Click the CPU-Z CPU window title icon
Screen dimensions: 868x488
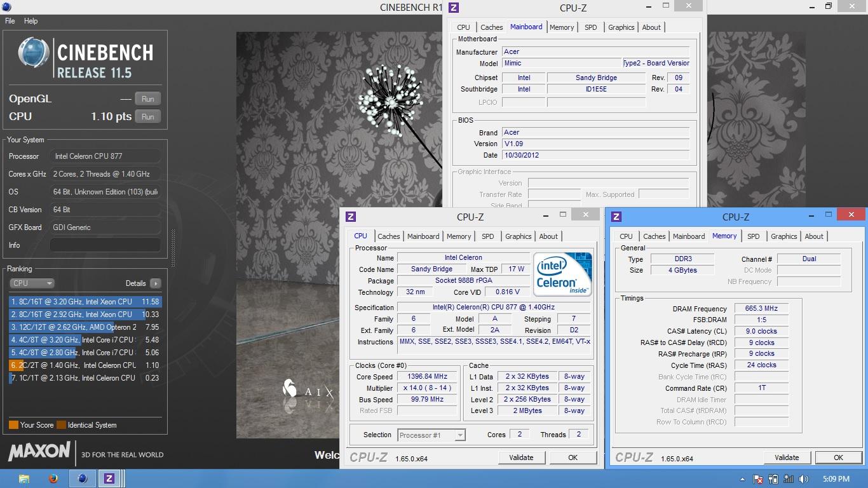click(x=351, y=217)
